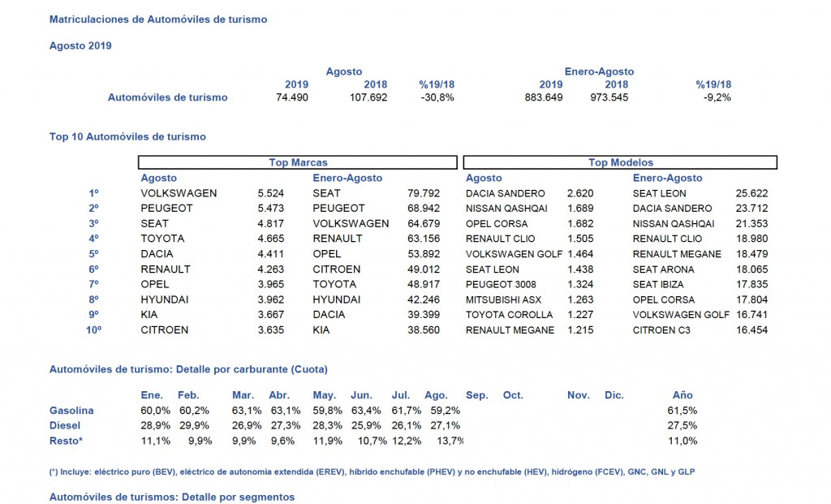Select the Enero-Agosto 2019 total 883.649

(x=545, y=97)
